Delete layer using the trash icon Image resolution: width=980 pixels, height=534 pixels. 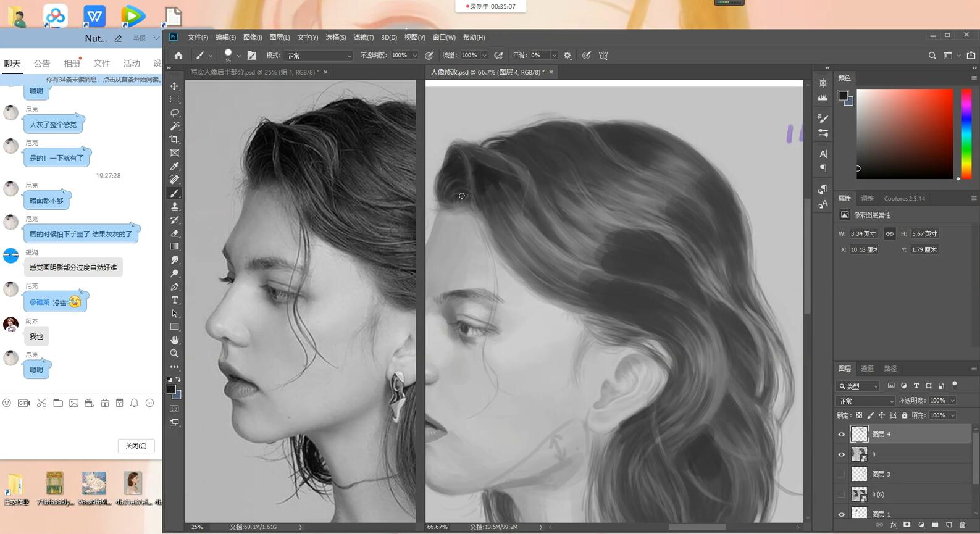coord(962,525)
